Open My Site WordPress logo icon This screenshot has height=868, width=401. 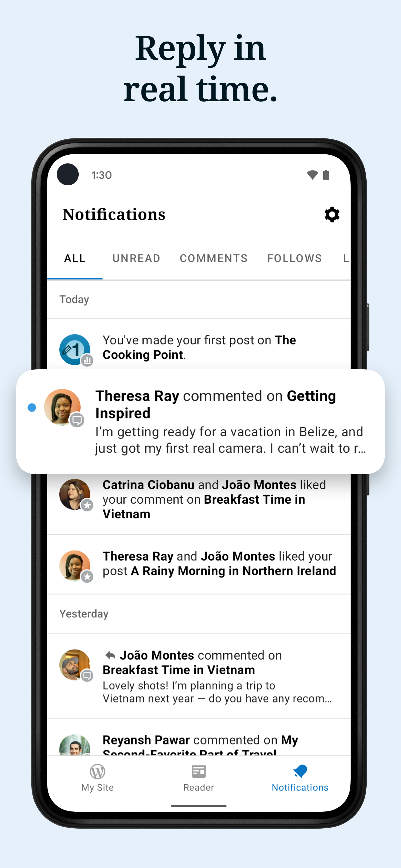[98, 771]
